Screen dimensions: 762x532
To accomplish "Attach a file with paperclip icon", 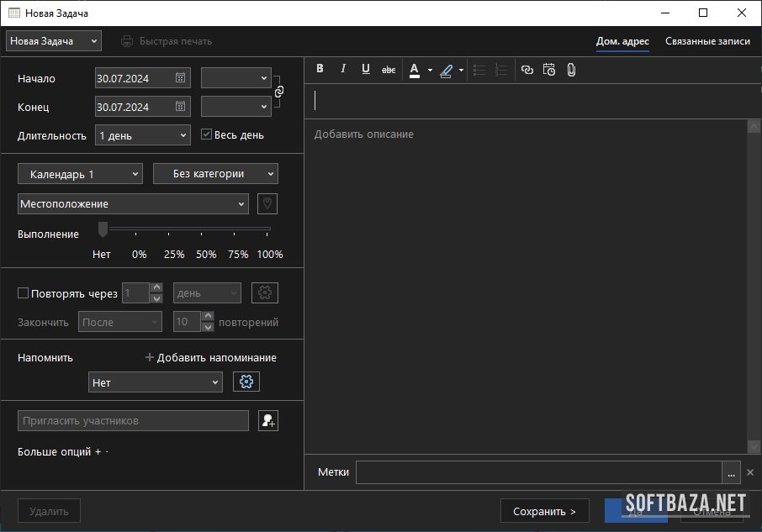I will point(571,70).
